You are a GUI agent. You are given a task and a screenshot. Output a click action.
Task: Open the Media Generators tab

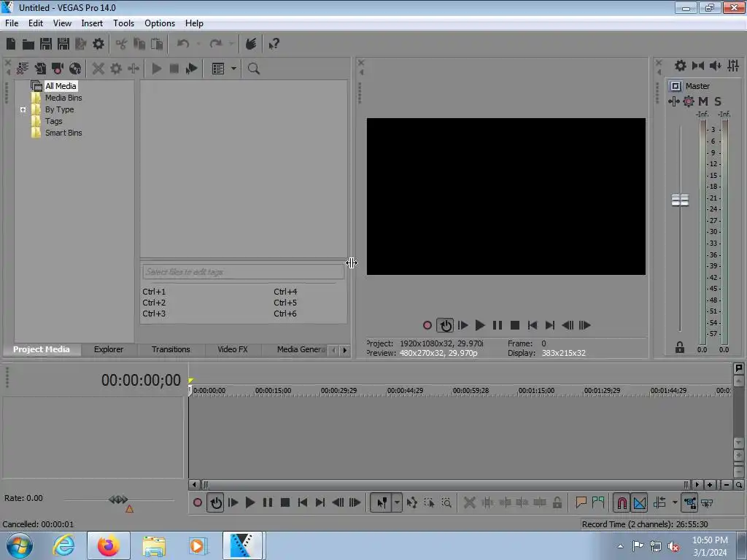click(x=301, y=349)
